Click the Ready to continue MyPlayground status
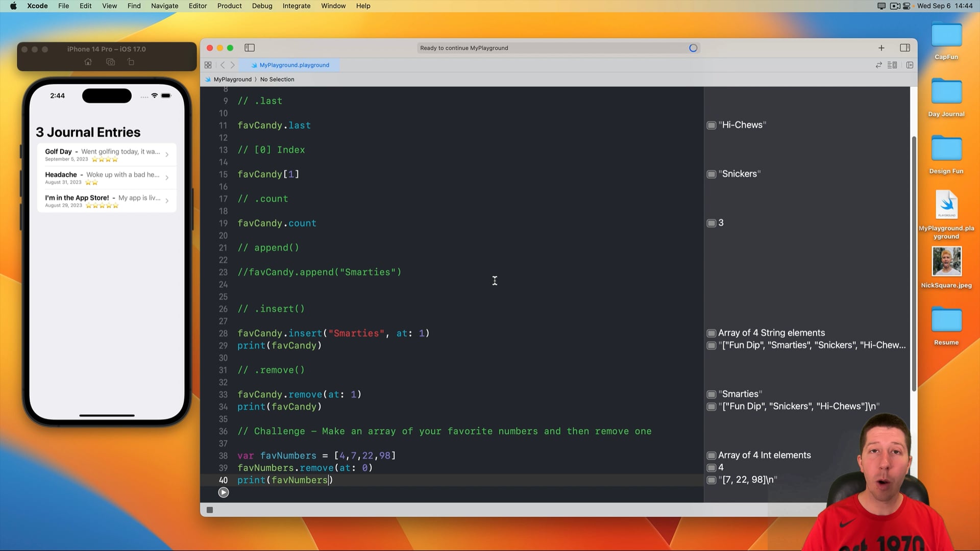This screenshot has height=551, width=980. click(x=464, y=48)
